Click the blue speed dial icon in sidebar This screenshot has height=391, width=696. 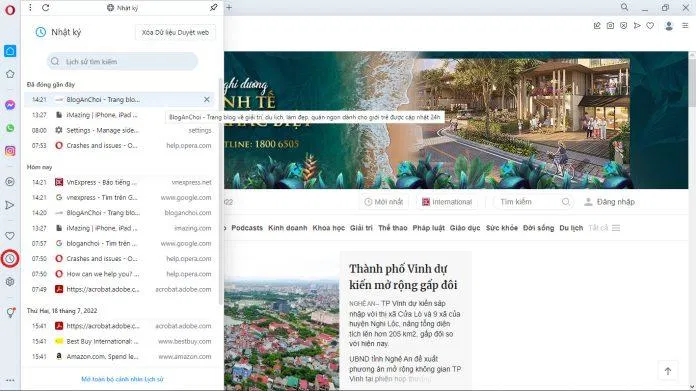coord(10,51)
